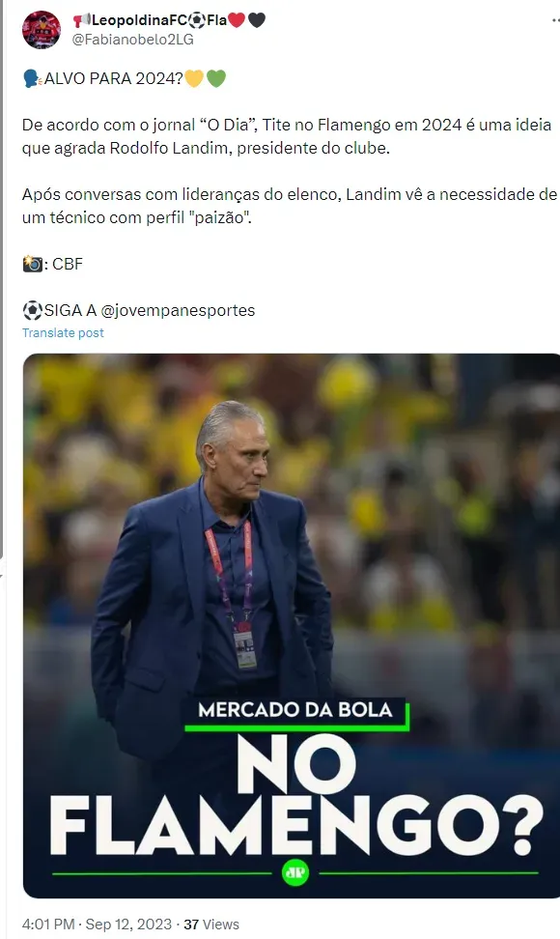This screenshot has width=560, height=939.
Task: Click the yellow heart emoji after 2024
Action: [194, 78]
